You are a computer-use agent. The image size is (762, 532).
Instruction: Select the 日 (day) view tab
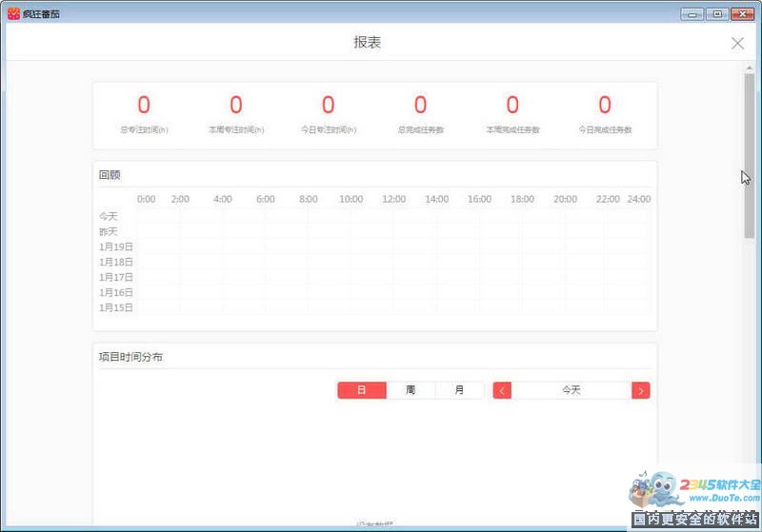coord(362,390)
